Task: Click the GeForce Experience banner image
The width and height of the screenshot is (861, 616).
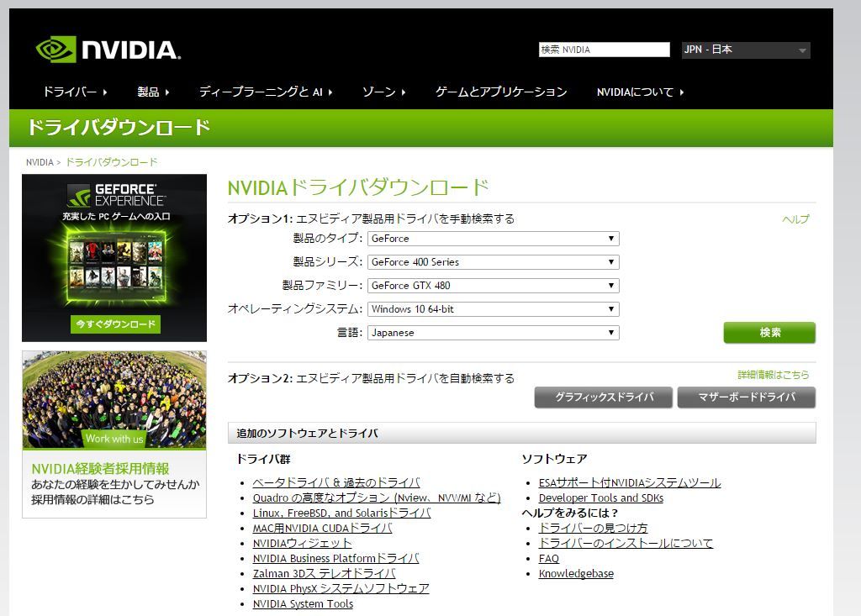Action: [x=114, y=257]
